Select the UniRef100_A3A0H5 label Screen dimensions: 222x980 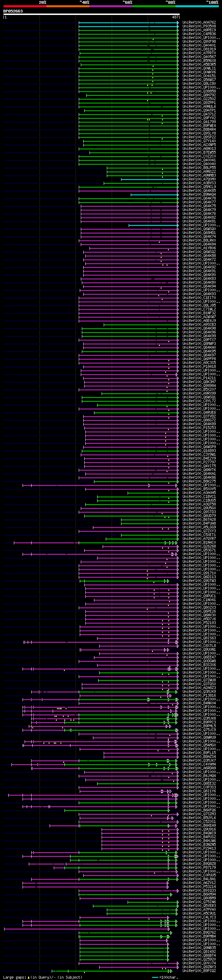pyautogui.click(x=199, y=493)
